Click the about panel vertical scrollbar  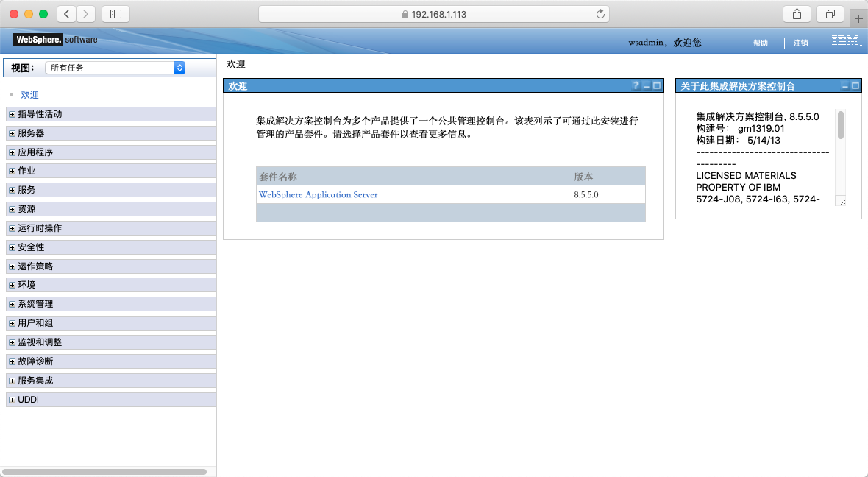click(x=840, y=124)
